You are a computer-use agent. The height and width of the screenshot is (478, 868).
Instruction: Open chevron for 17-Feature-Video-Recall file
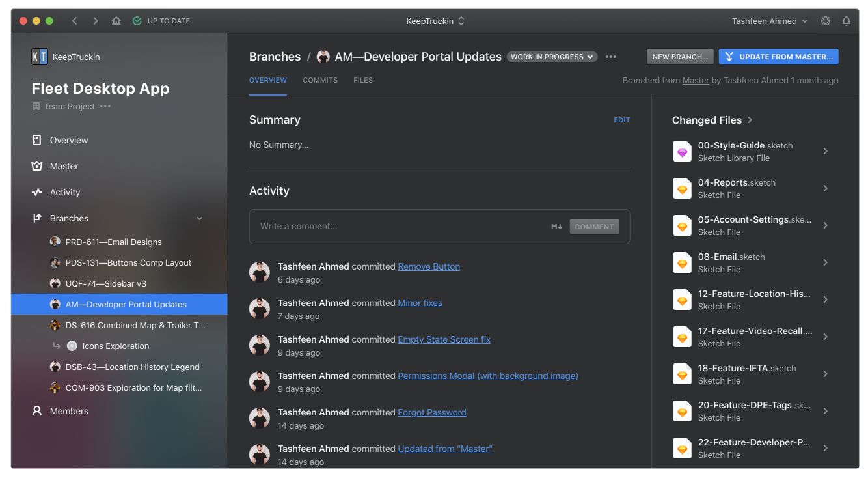point(825,337)
